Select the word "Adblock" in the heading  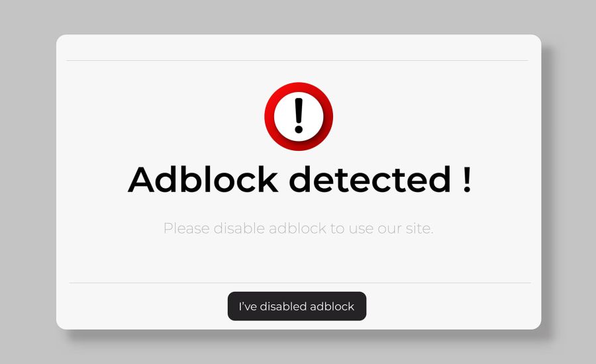(x=203, y=179)
